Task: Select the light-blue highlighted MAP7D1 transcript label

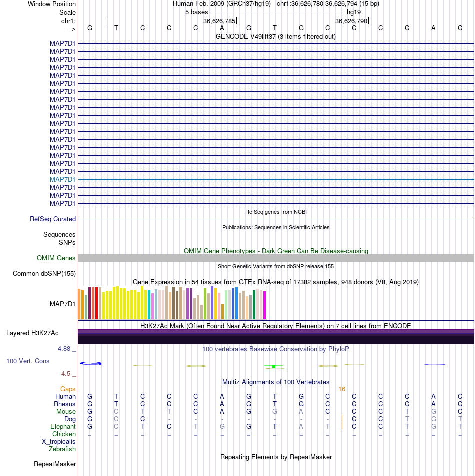Action: point(62,179)
